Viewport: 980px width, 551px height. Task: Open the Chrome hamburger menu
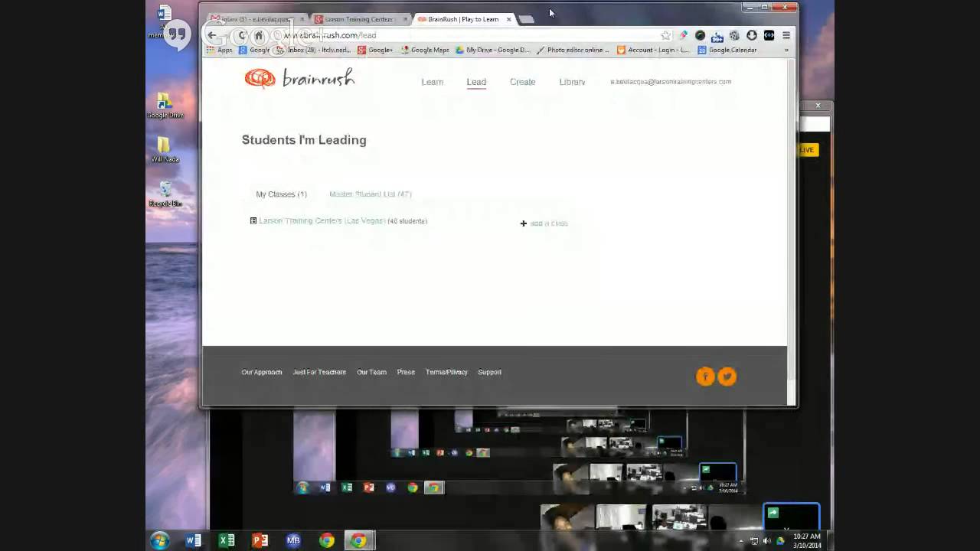coord(786,35)
